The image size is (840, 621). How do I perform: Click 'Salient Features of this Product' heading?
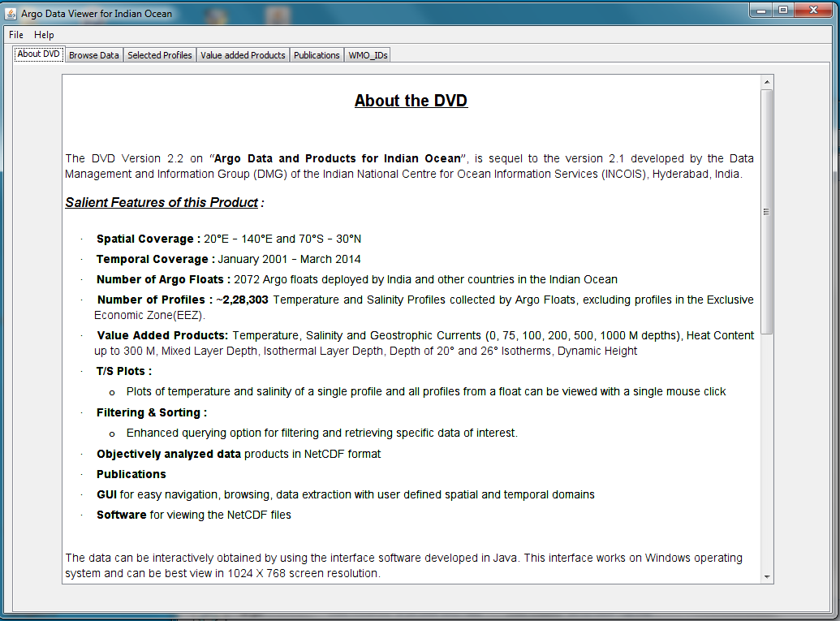pyautogui.click(x=162, y=202)
